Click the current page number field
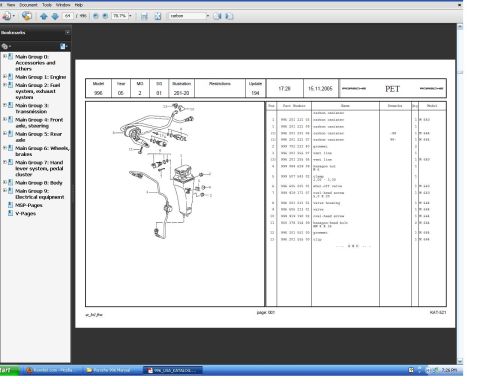This screenshot has height=384, width=480. tap(68, 16)
